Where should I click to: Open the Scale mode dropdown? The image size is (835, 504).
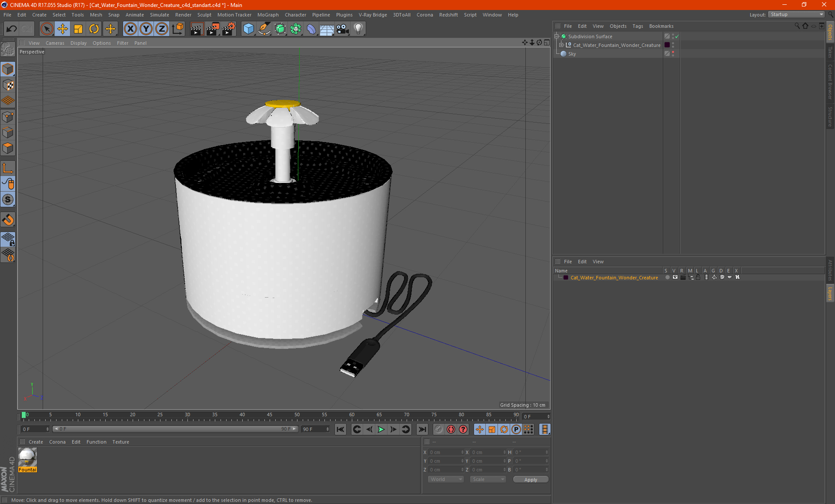point(488,479)
